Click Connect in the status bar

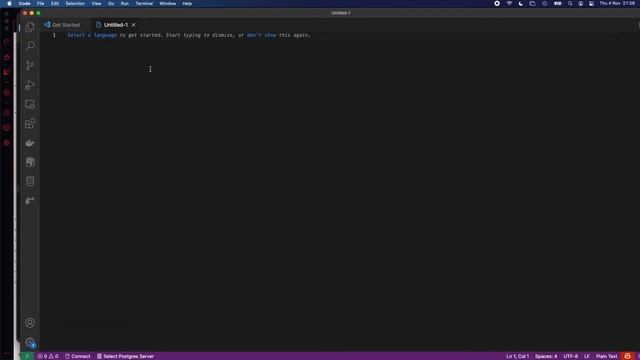tap(78, 356)
